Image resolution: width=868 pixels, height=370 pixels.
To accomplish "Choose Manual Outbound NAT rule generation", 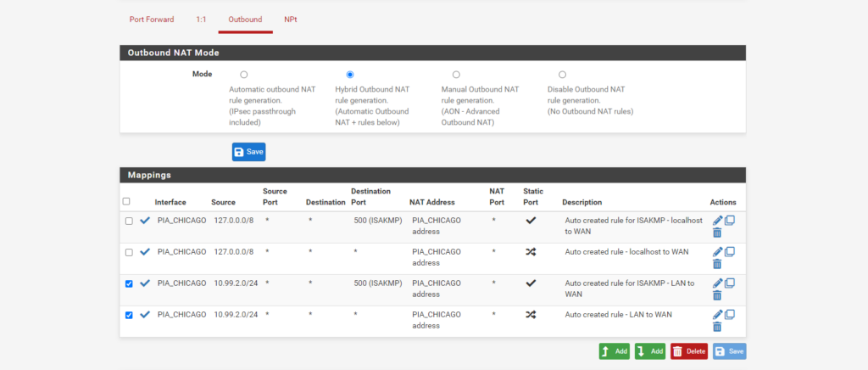I will [456, 75].
